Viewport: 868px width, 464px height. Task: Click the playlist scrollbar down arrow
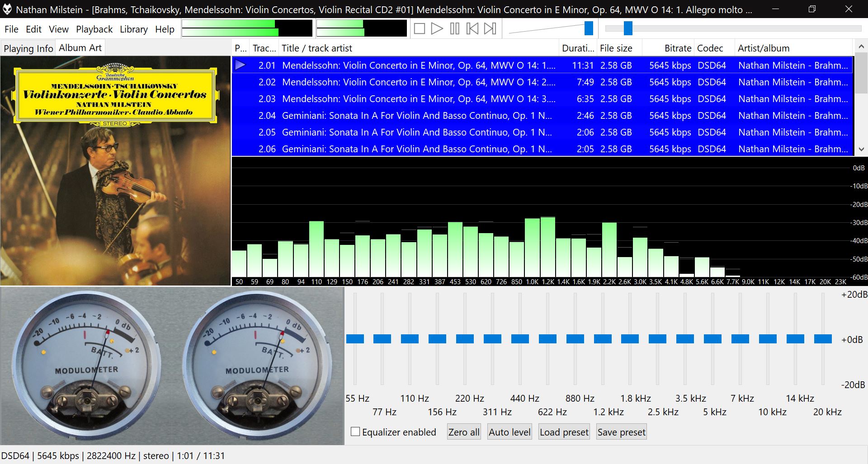pyautogui.click(x=861, y=149)
